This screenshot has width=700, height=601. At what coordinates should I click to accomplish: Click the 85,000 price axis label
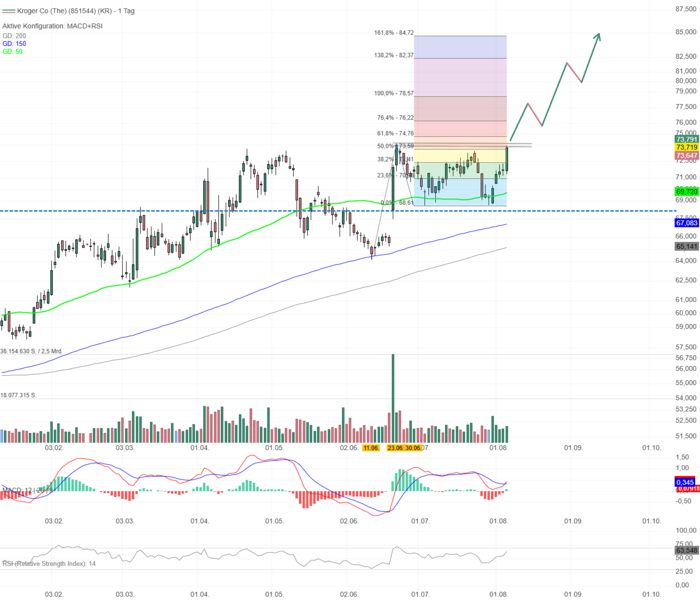coord(686,32)
